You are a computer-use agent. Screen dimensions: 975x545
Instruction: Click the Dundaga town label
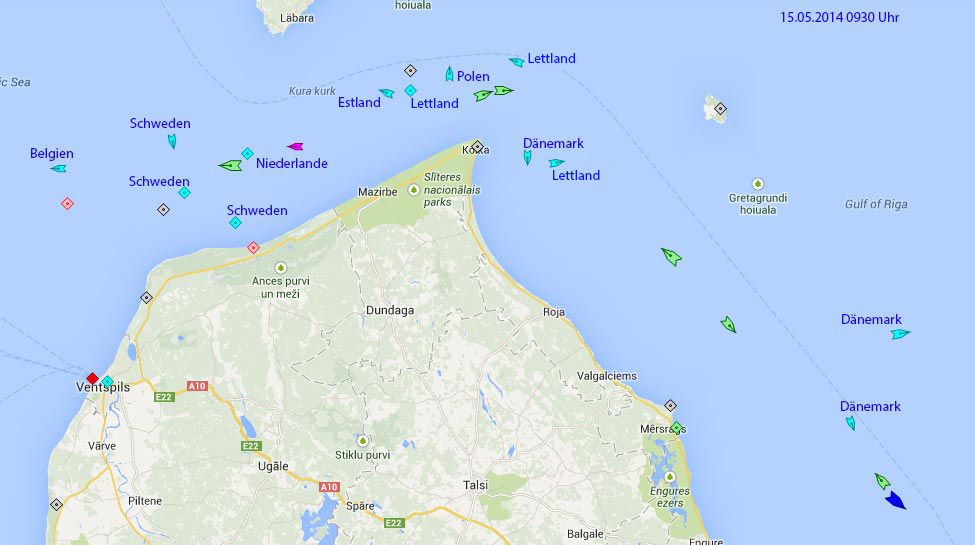click(390, 311)
